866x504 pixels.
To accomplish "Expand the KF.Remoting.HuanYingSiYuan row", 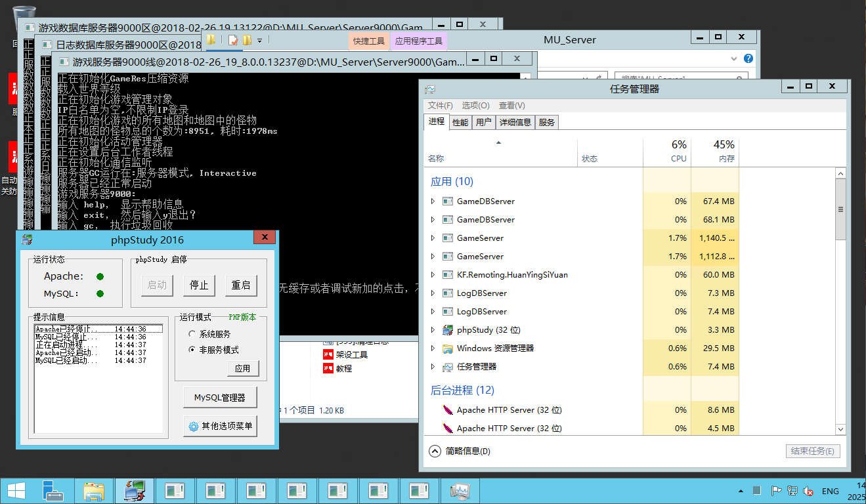I will pyautogui.click(x=432, y=275).
